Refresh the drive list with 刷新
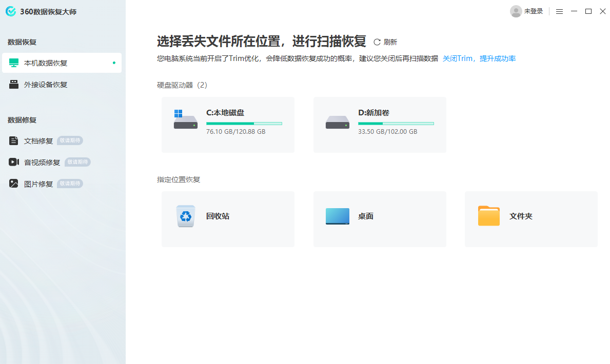 (x=386, y=42)
